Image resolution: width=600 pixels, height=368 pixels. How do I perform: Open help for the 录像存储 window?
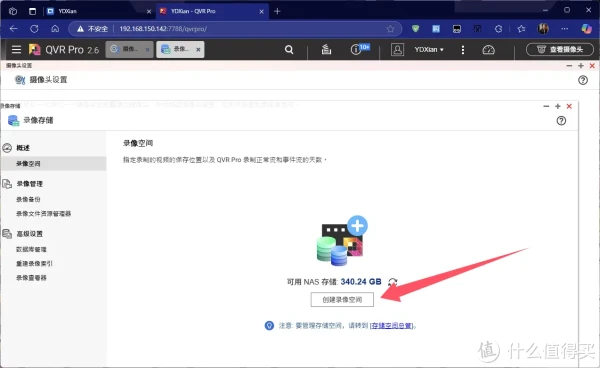561,121
